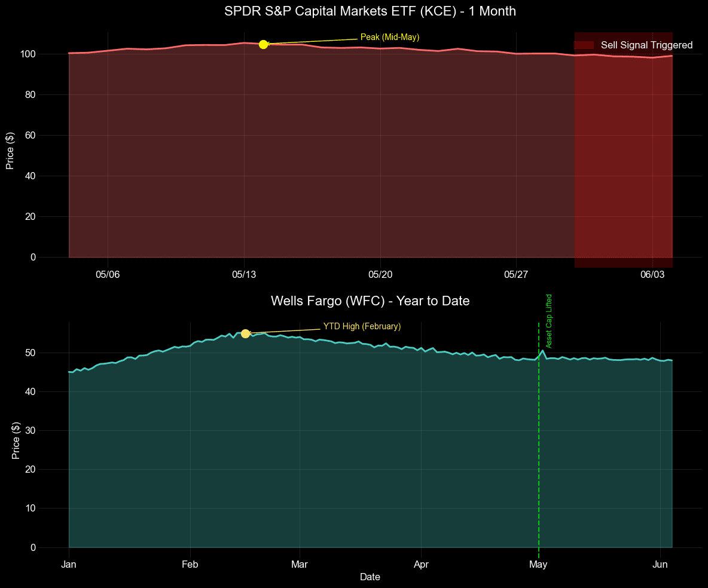Screen dimensions: 708x588
Task: Click the 05/06 x-axis tick label
Action: click(108, 275)
